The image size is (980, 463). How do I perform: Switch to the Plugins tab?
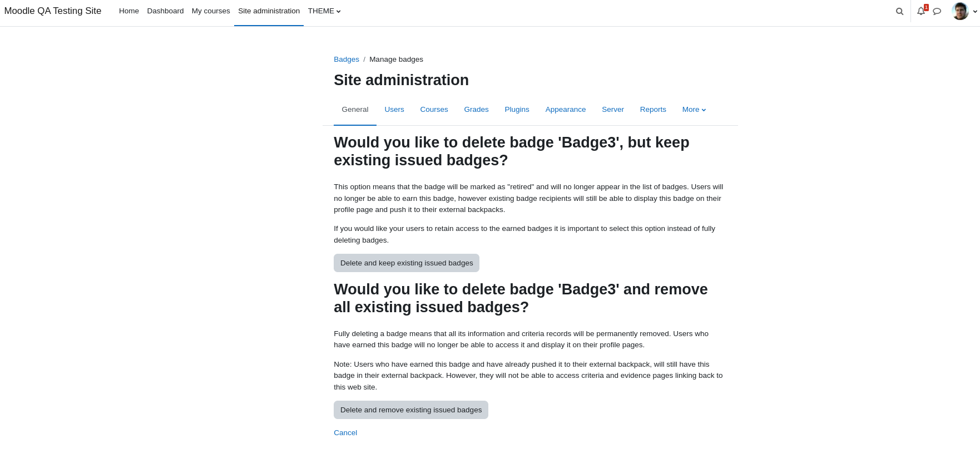pos(517,110)
